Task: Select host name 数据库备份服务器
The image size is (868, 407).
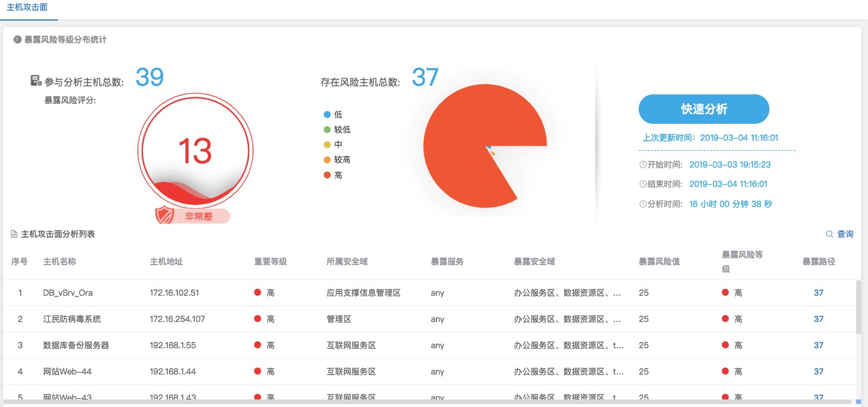Action: point(76,345)
